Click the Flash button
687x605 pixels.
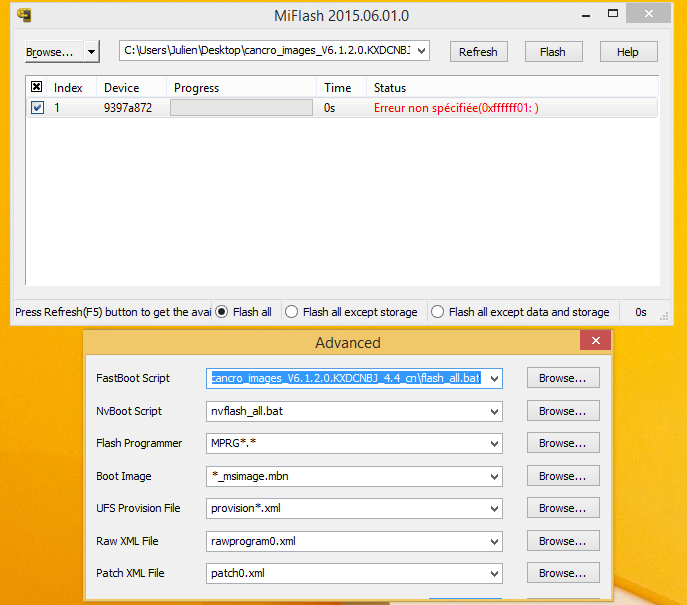tap(553, 52)
